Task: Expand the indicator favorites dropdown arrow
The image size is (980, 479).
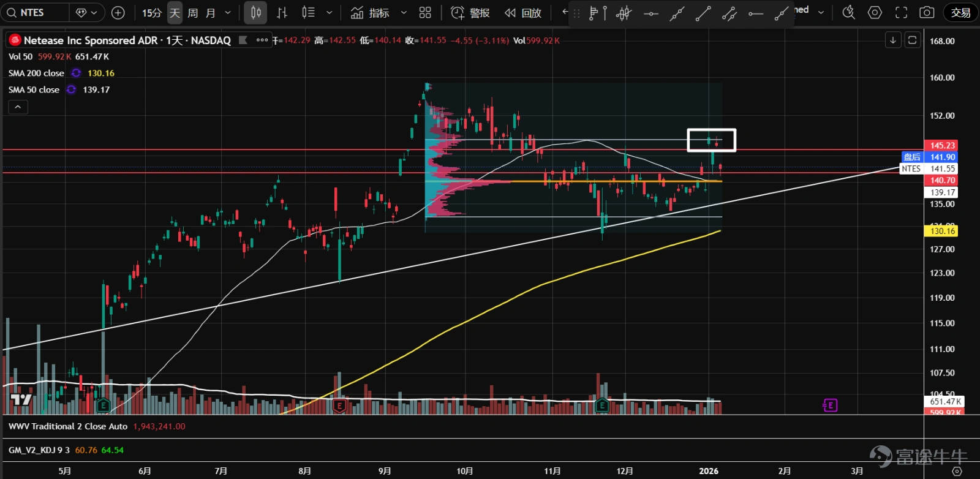Action: pos(404,12)
